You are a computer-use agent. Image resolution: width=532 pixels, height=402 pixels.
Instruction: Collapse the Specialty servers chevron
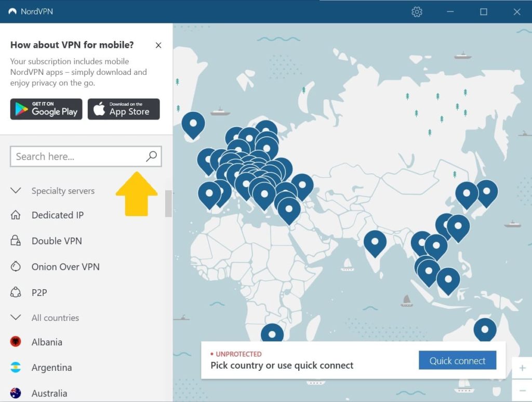[x=16, y=190]
